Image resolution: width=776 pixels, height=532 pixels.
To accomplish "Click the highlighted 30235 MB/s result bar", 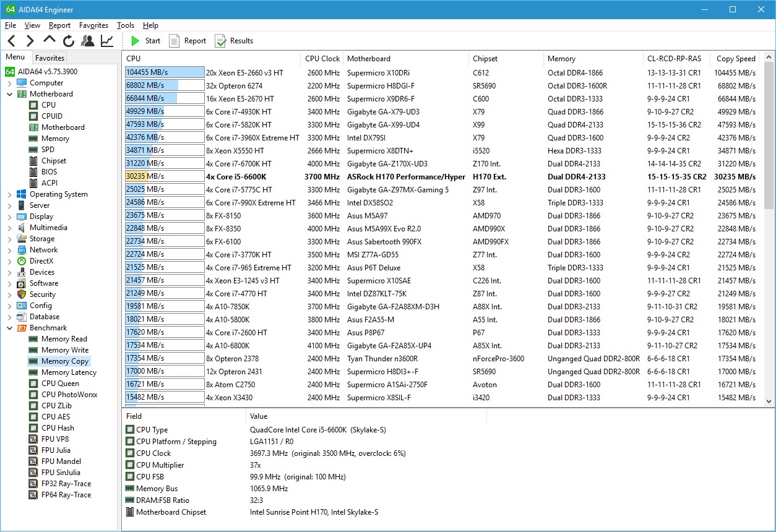I will 165,176.
